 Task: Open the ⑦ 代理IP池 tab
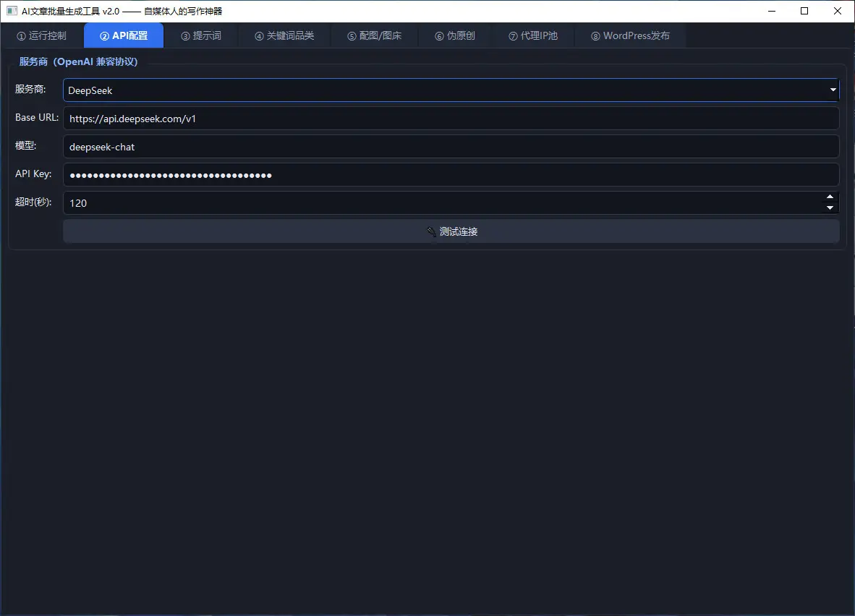[532, 35]
